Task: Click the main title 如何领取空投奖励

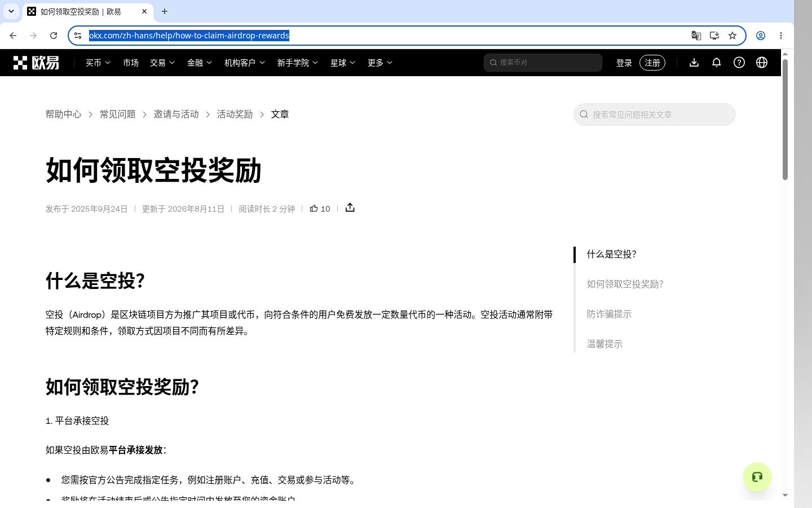Action: point(153,170)
